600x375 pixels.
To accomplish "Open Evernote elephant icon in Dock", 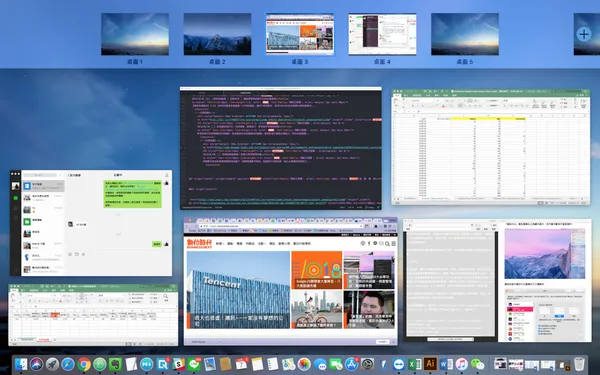I will [x=115, y=364].
